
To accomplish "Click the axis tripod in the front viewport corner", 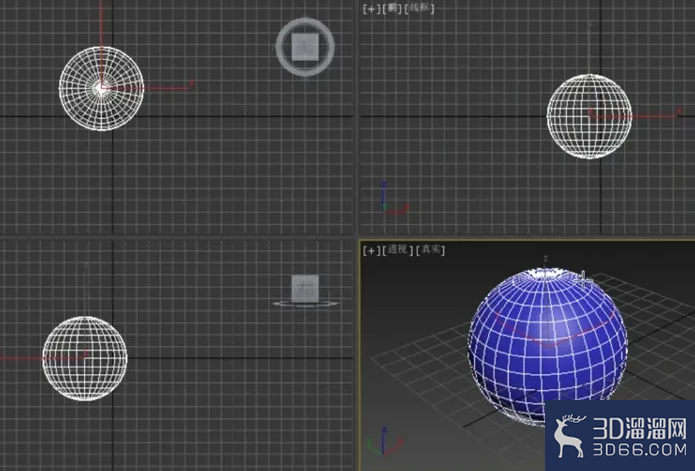I will (x=394, y=199).
